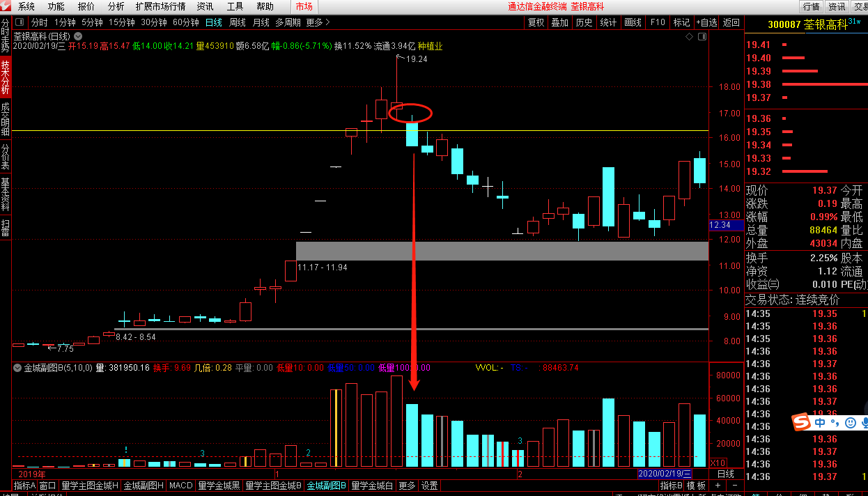Open the 系统 menu
Image resolution: width=868 pixels, height=496 pixels.
click(x=26, y=6)
